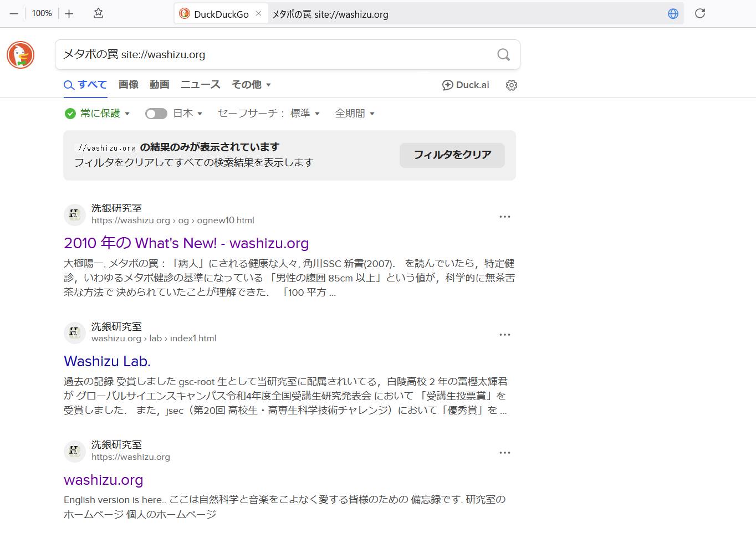Click favicon of the ognew10.html result
The image size is (756, 533).
tap(74, 214)
